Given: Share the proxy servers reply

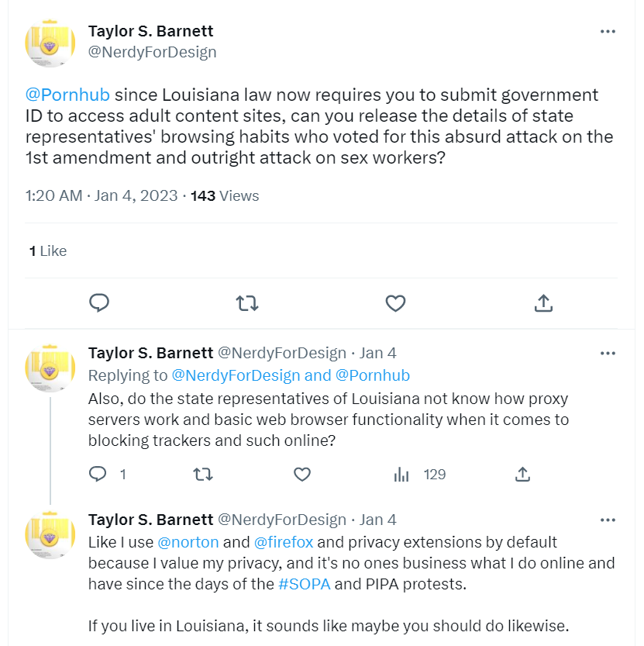Looking at the screenshot, I should click(523, 474).
